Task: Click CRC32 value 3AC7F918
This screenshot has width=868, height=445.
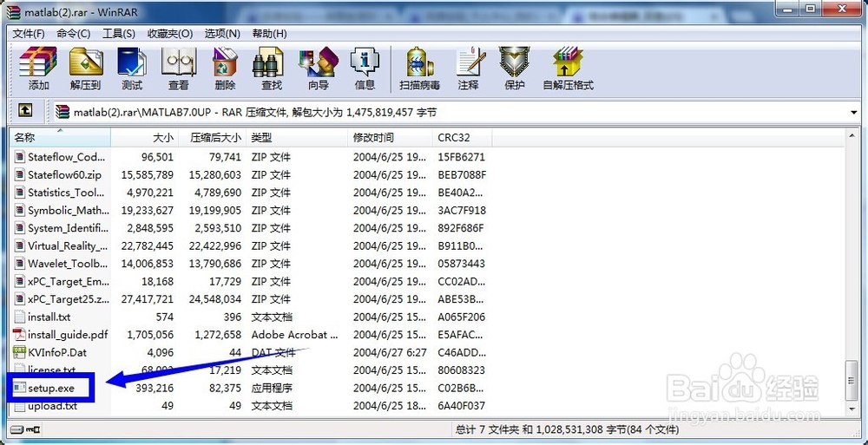Action: [461, 210]
